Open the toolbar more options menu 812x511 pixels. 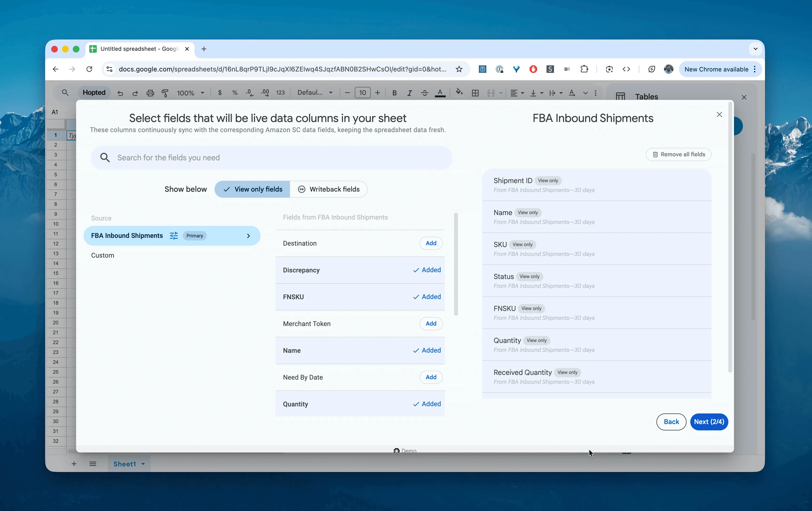[596, 93]
